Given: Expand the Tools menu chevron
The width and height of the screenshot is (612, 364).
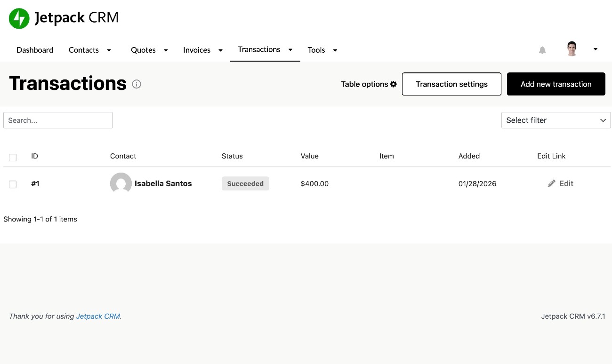Looking at the screenshot, I should click(x=335, y=50).
